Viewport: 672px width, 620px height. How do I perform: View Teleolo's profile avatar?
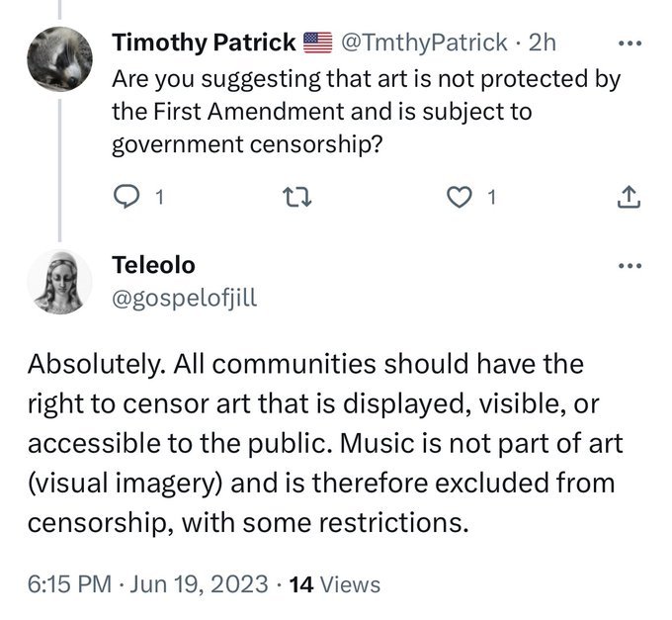click(59, 282)
